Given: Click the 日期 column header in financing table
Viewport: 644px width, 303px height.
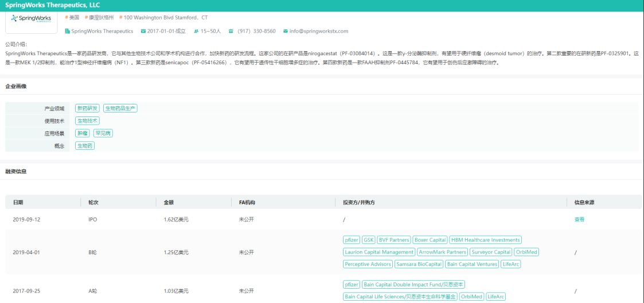Looking at the screenshot, I should tap(18, 203).
